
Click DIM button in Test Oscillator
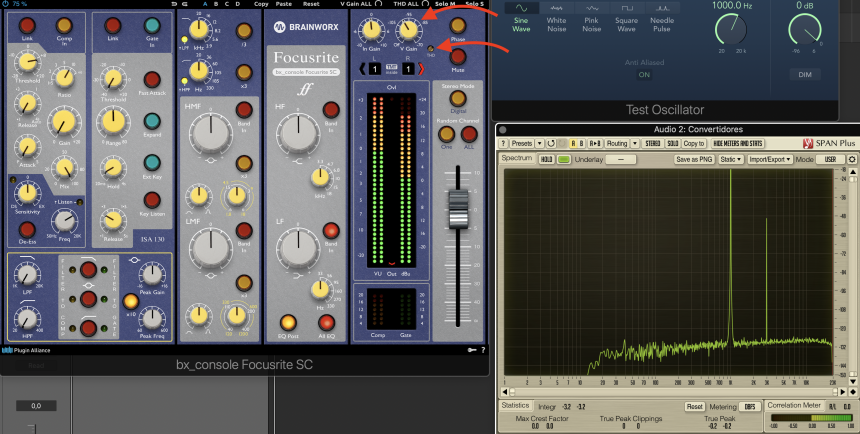[x=805, y=75]
